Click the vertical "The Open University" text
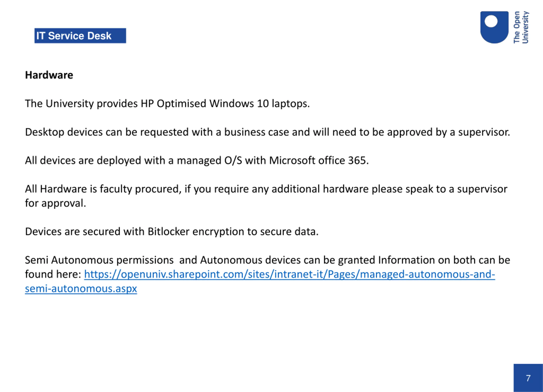Screen dimensions: 543x392 click(x=521, y=27)
